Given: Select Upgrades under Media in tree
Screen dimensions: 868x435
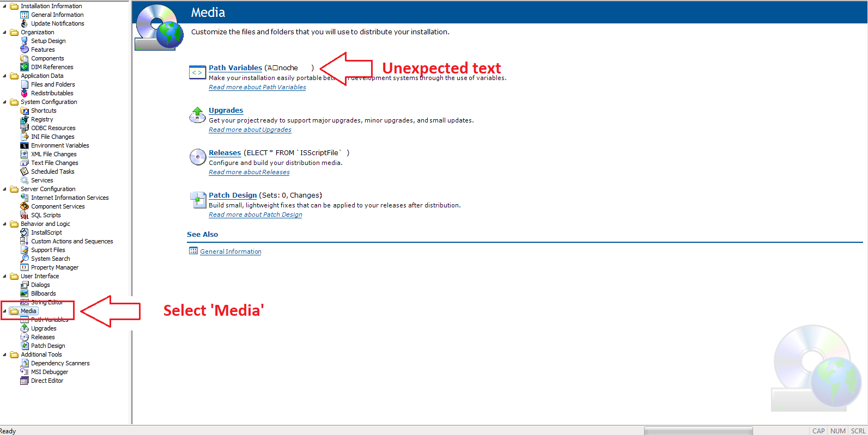Looking at the screenshot, I should (44, 328).
